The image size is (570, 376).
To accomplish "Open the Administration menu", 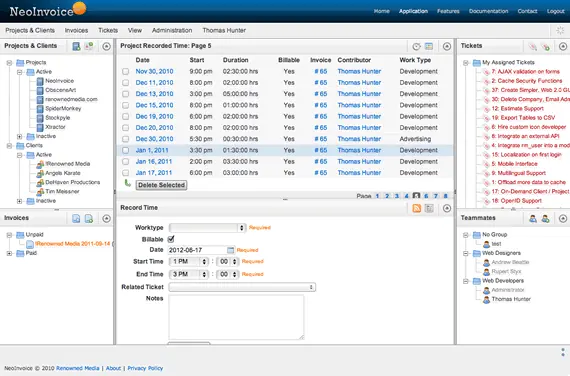I will click(172, 31).
